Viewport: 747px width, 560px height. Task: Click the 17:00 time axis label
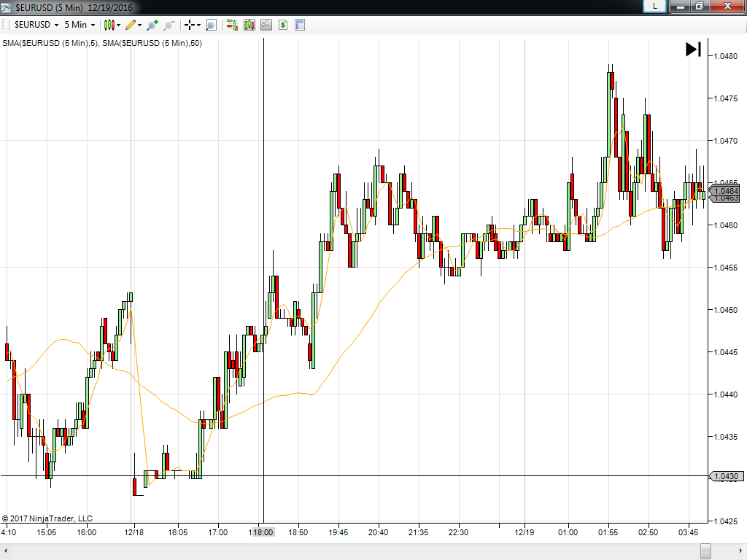[217, 532]
